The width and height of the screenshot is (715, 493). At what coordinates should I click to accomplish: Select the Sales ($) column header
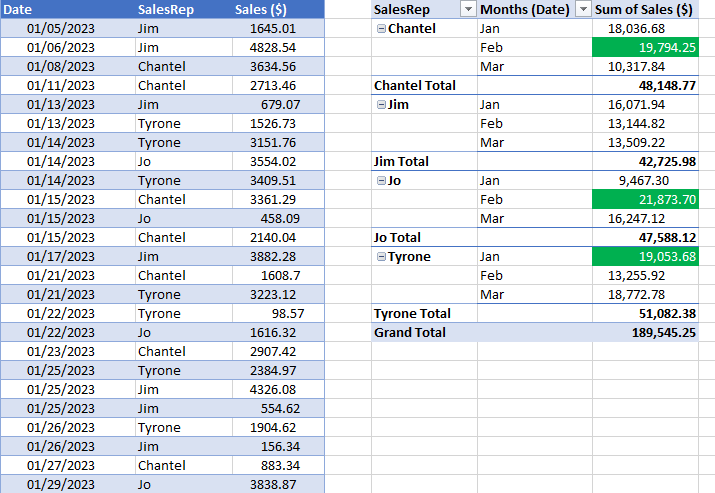(x=278, y=9)
